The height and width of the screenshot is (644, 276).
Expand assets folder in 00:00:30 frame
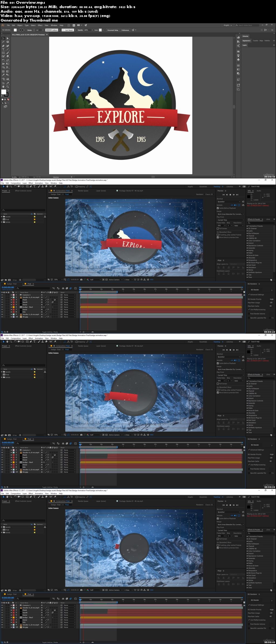pyautogui.click(x=2, y=372)
